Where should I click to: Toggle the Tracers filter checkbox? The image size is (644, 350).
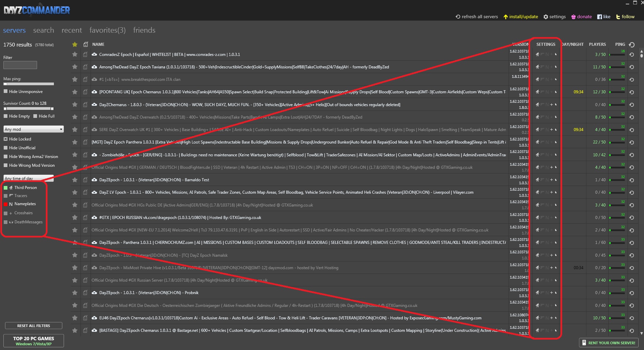click(x=5, y=196)
